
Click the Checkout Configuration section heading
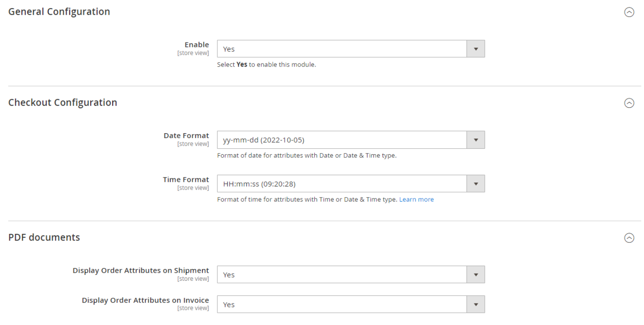coord(63,103)
